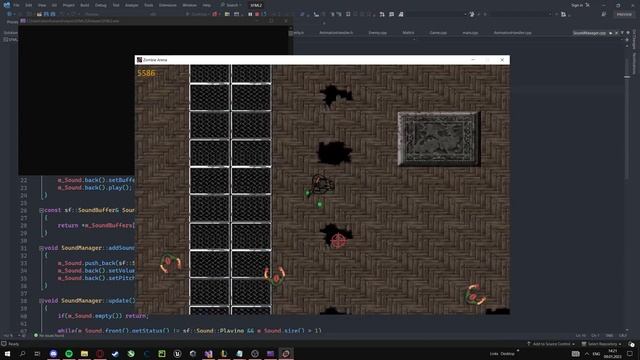Screen dimensions: 640x360
Task: Open the Analyze menu
Action: coord(131,5)
